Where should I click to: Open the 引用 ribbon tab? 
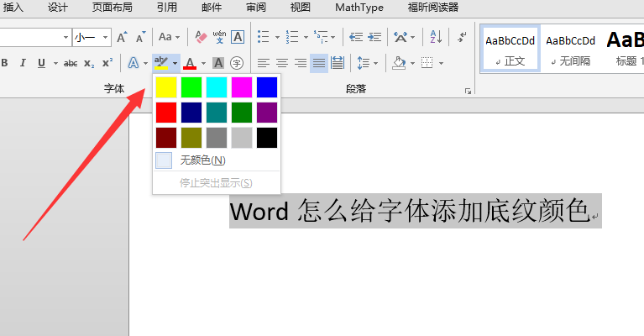(167, 8)
